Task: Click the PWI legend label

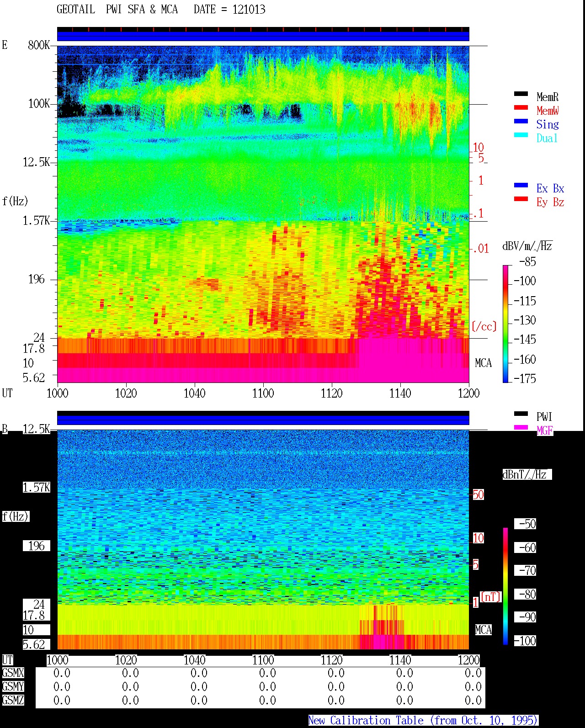Action: 544,417
